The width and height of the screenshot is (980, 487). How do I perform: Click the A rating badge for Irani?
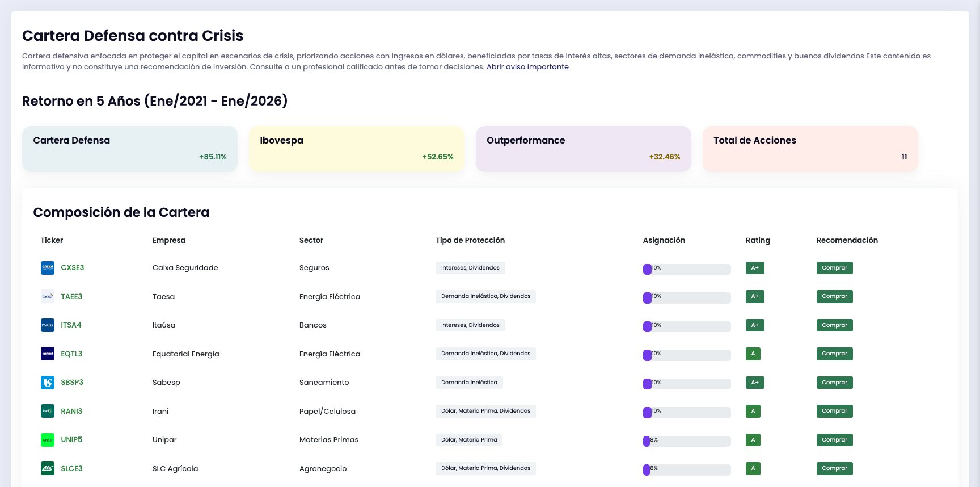pyautogui.click(x=753, y=411)
